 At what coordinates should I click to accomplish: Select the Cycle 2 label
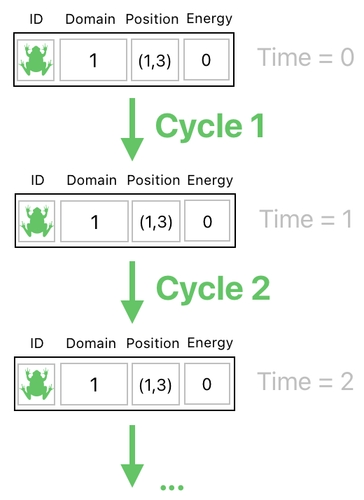(x=213, y=289)
